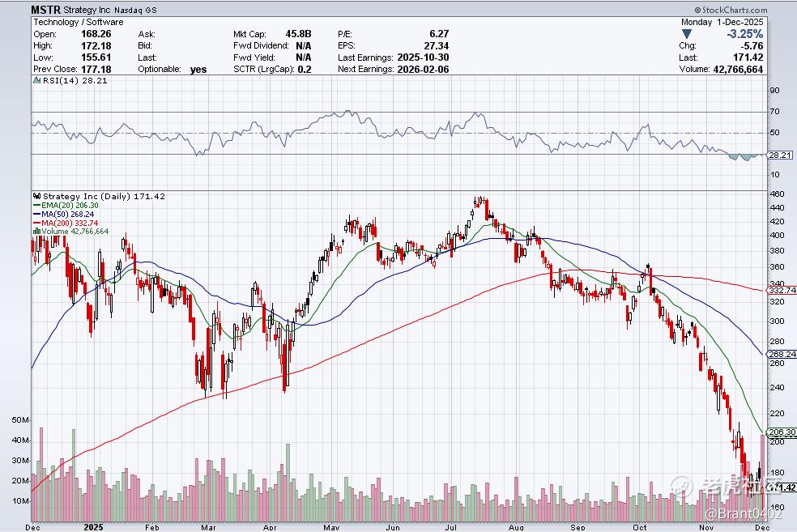Click the 460 label on the price axis
This screenshot has width=797, height=532.
(778, 194)
